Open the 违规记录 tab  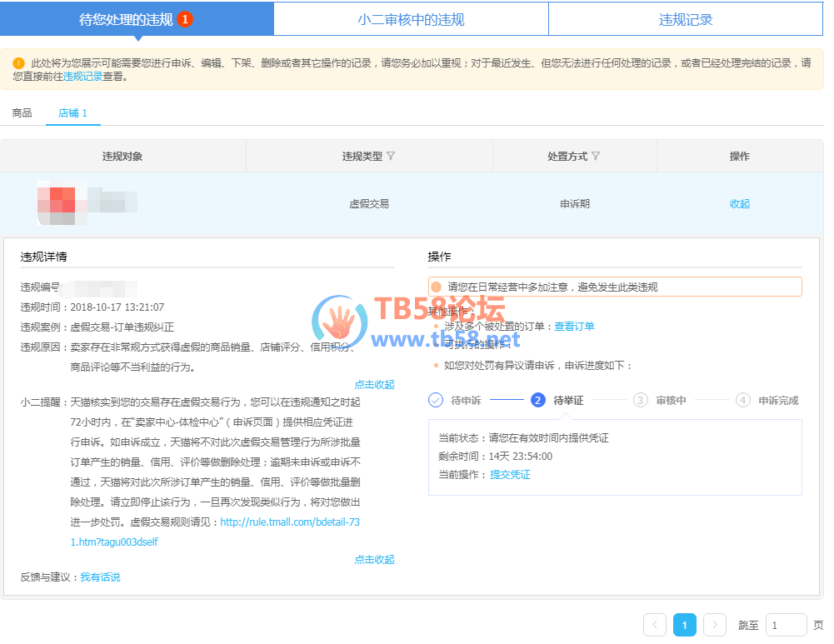click(686, 19)
